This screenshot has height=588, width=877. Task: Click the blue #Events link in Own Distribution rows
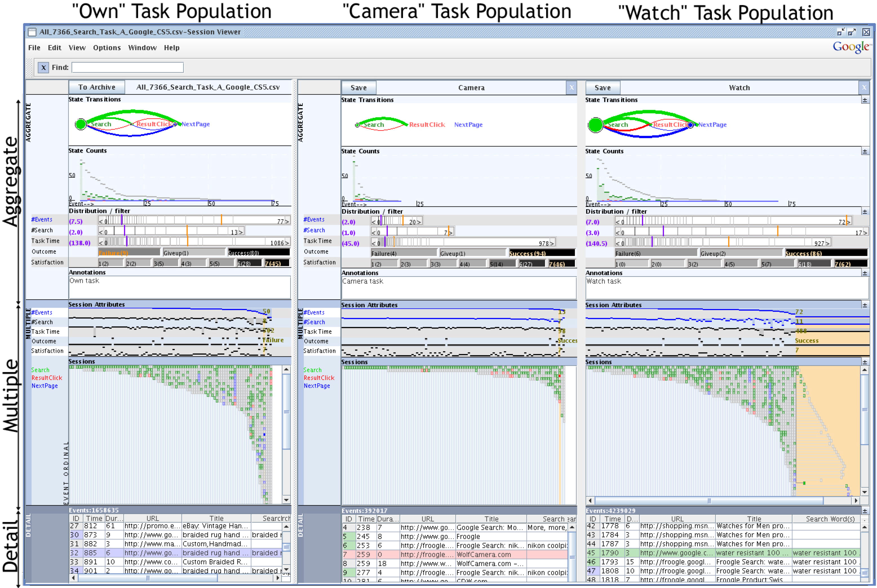coord(42,219)
